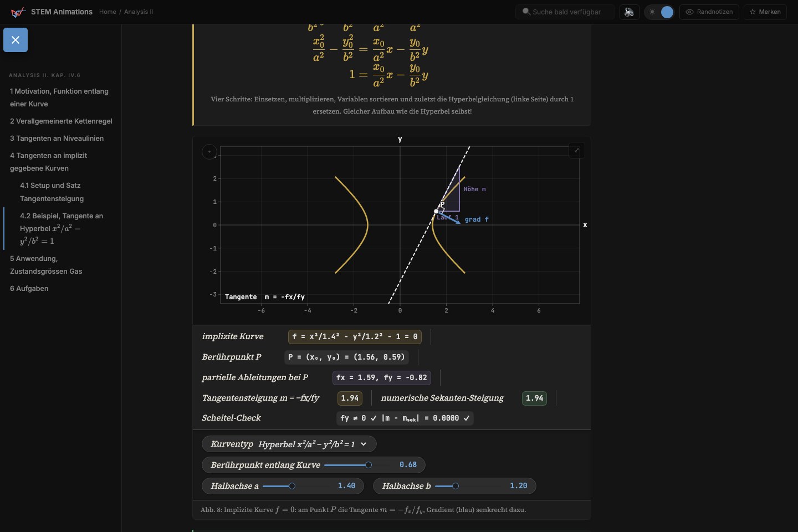This screenshot has width=798, height=532.
Task: Click the plus button on the plot
Action: click(x=209, y=151)
